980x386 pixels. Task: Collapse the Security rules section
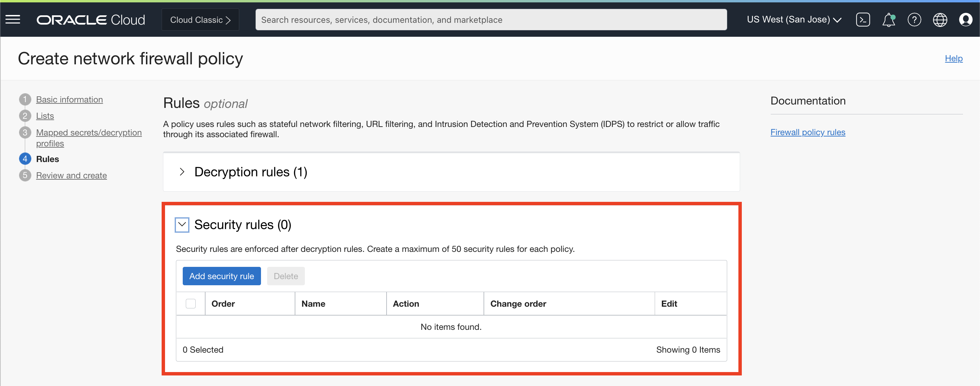pos(182,225)
